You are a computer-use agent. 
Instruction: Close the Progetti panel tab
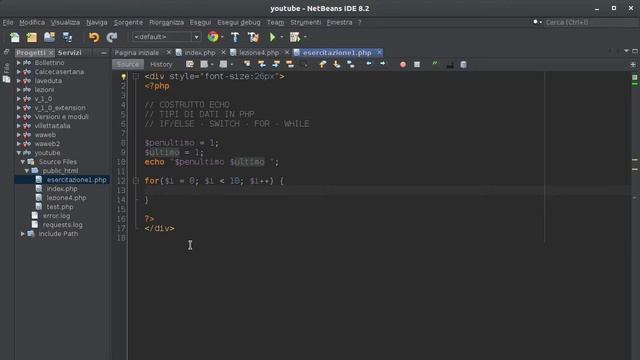(51, 53)
